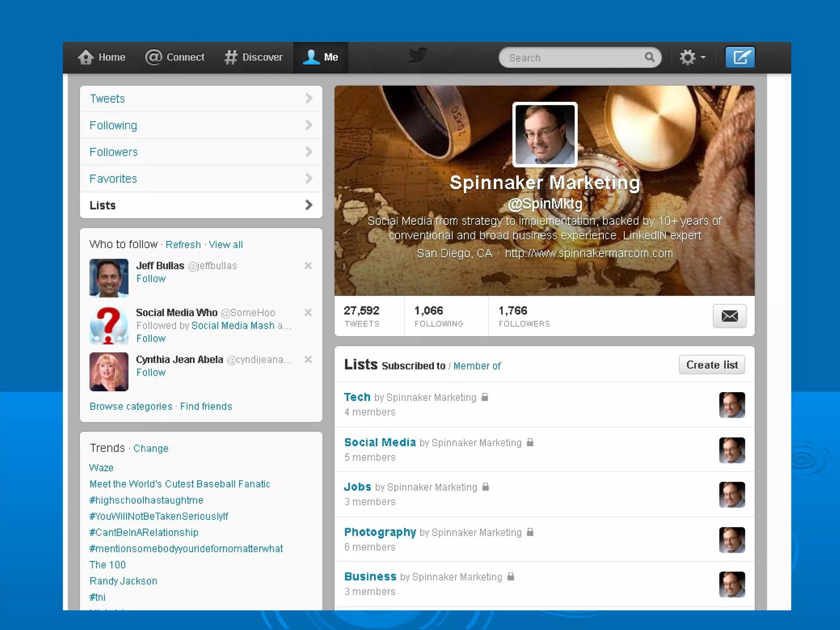Expand Followers section chevron
This screenshot has height=630, width=840.
(308, 152)
